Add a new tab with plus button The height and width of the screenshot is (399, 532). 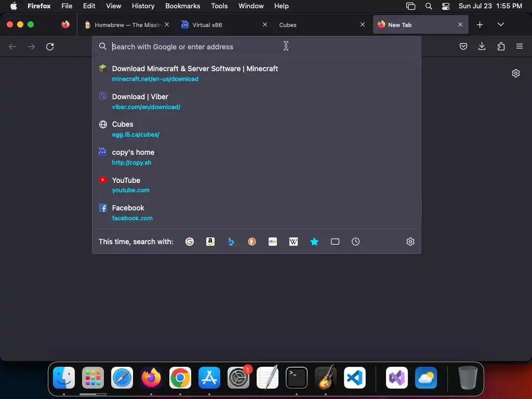tap(480, 25)
